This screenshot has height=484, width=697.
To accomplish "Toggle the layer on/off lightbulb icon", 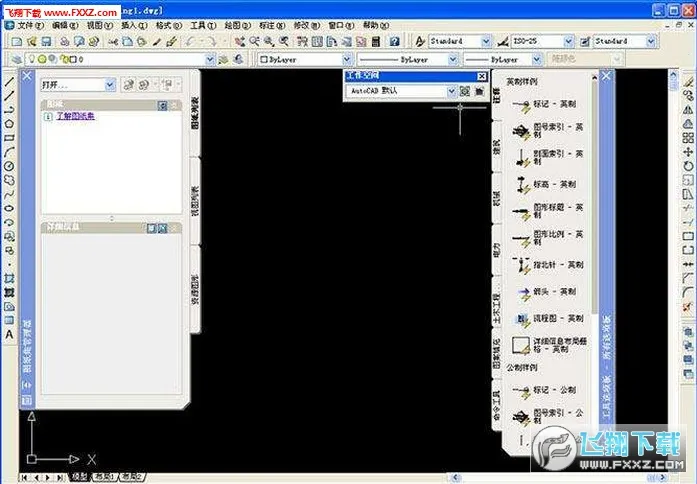I will [32, 59].
